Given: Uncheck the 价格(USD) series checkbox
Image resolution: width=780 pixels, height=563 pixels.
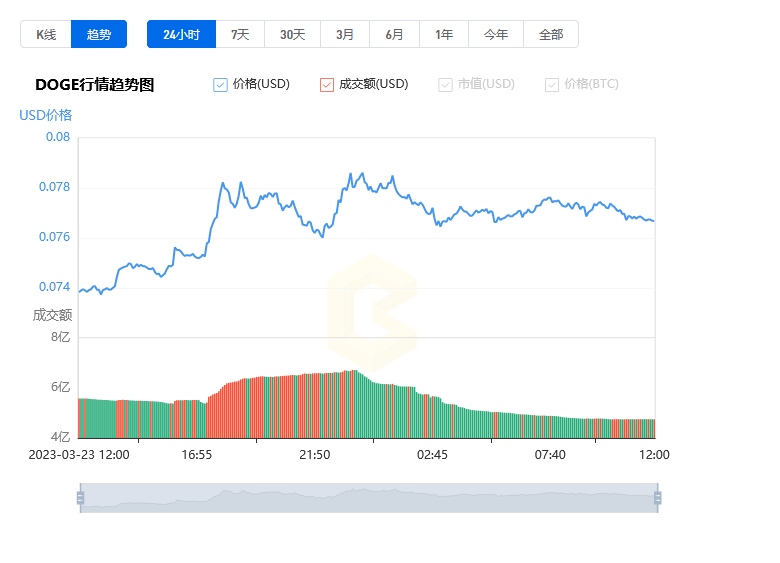Looking at the screenshot, I should [221, 85].
